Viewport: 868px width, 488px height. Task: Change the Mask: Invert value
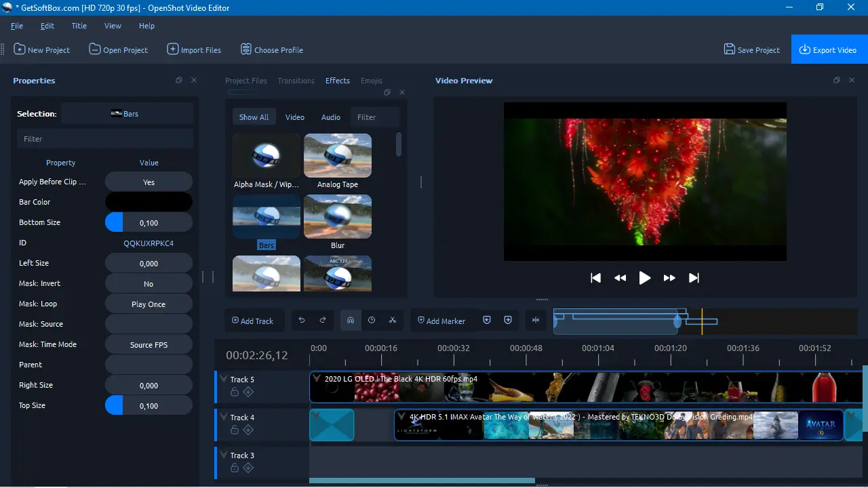click(149, 283)
